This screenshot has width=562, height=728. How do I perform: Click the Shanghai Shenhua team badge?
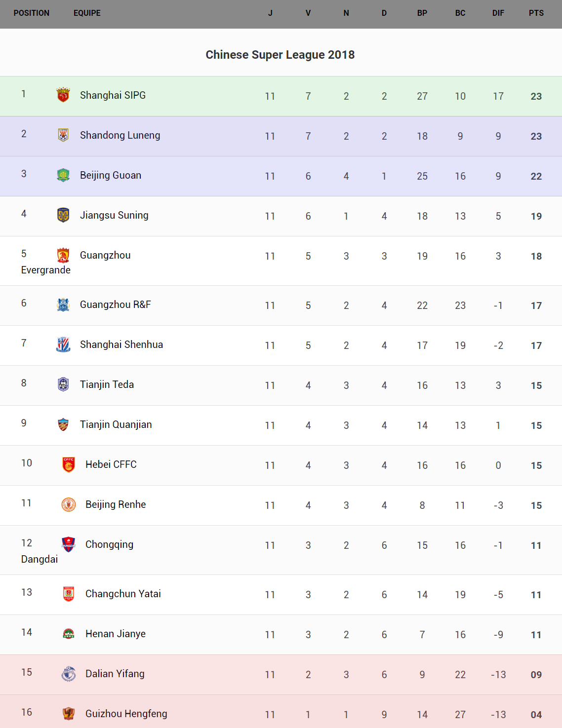coord(63,345)
